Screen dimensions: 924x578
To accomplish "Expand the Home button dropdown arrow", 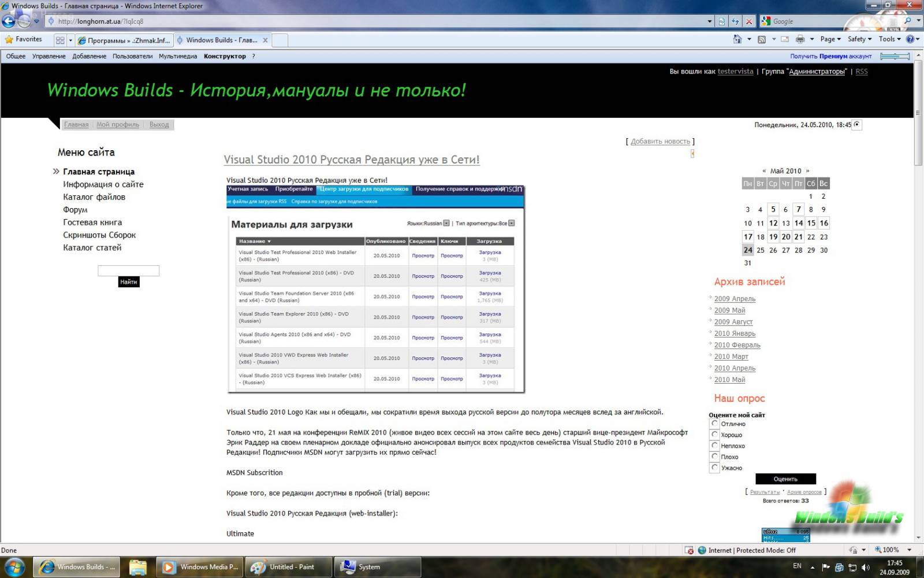I will click(x=749, y=39).
